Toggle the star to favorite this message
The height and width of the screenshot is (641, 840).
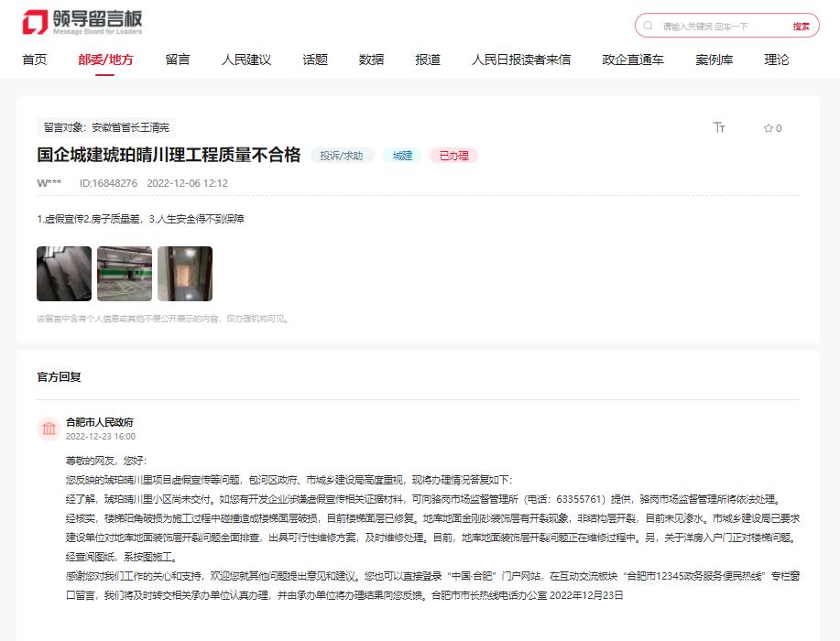767,129
